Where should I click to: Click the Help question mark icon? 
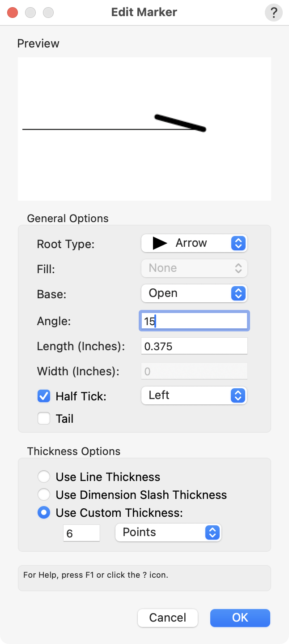point(273,13)
